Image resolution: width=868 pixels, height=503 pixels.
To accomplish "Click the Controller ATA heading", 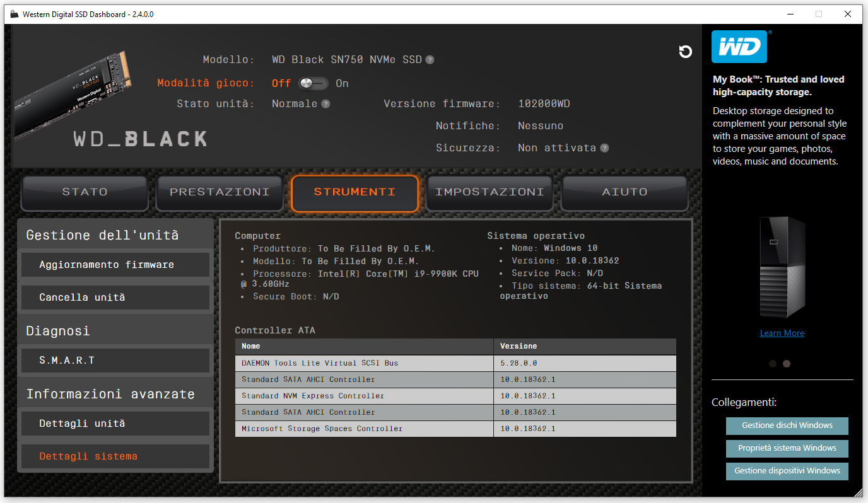I will click(275, 330).
